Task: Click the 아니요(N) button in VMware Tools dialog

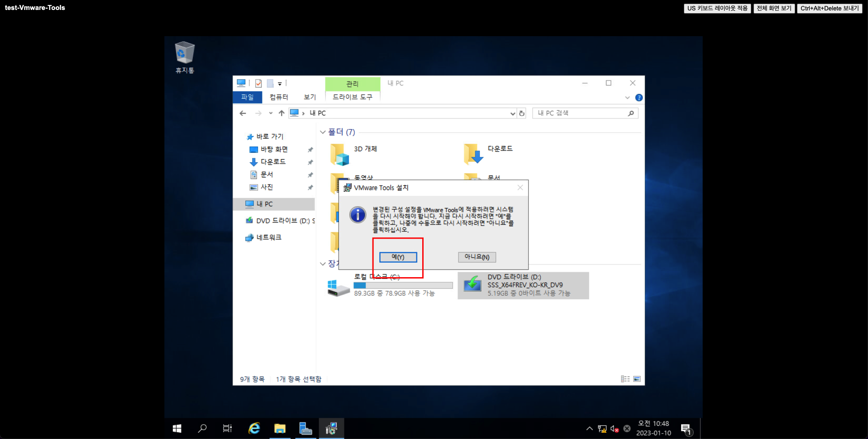Action: click(477, 257)
